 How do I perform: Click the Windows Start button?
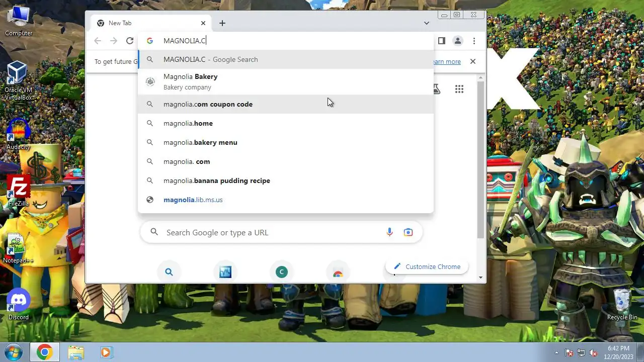(14, 352)
